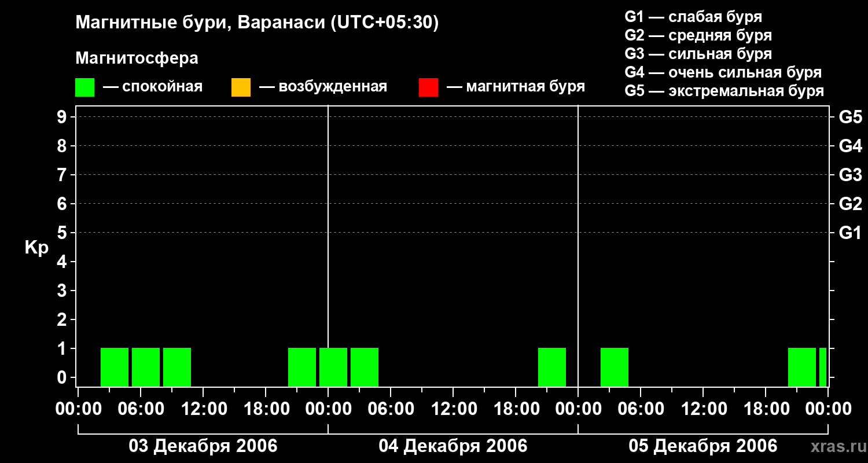
Task: Click the '— магнитная буря' legend label
Action: click(x=516, y=87)
